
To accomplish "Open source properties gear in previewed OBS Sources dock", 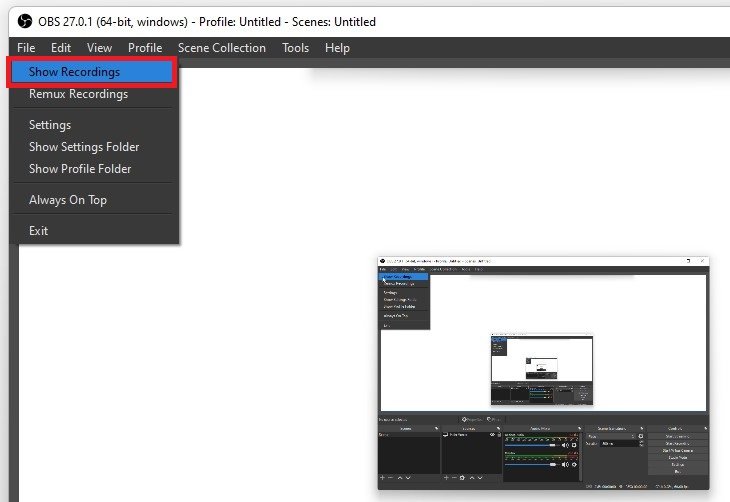I will click(462, 478).
